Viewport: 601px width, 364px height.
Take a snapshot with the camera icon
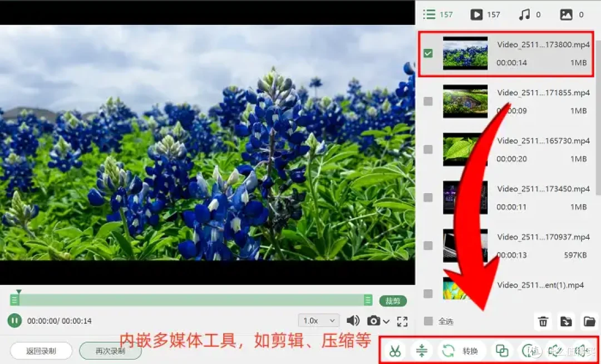(373, 321)
